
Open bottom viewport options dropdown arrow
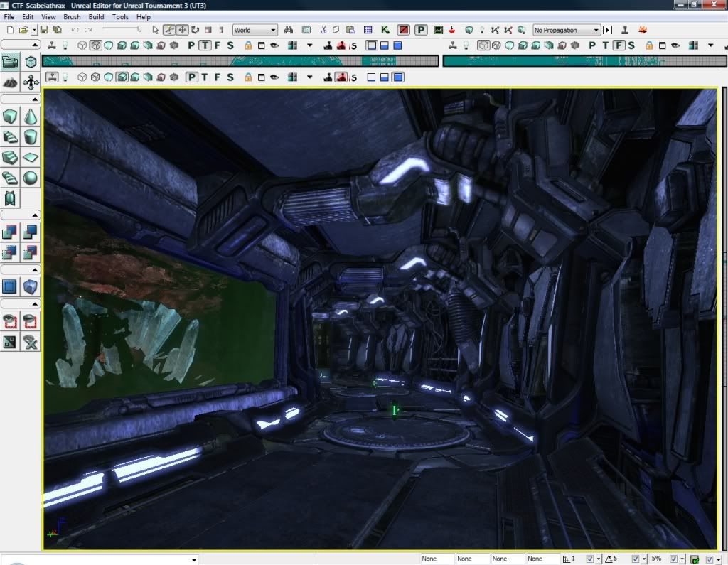[x=310, y=77]
